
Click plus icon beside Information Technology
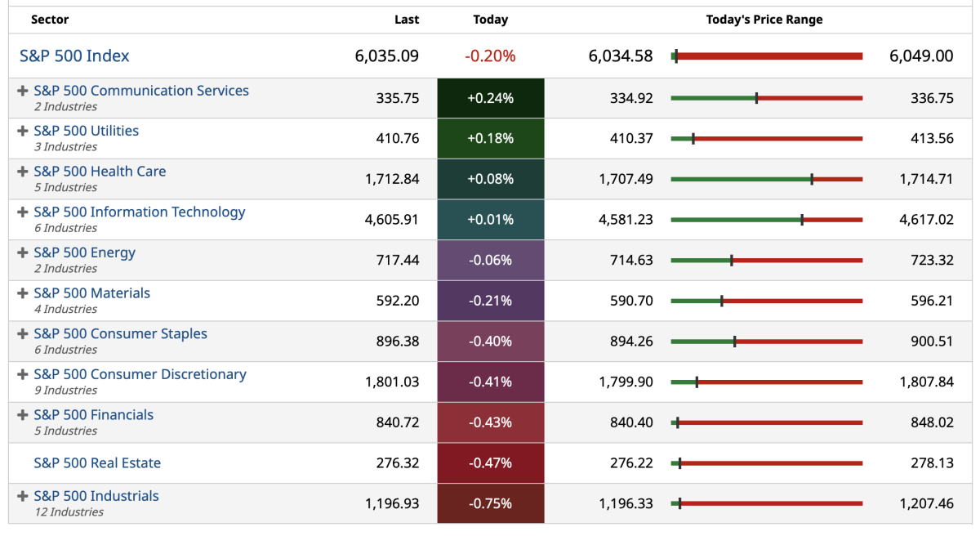point(23,212)
